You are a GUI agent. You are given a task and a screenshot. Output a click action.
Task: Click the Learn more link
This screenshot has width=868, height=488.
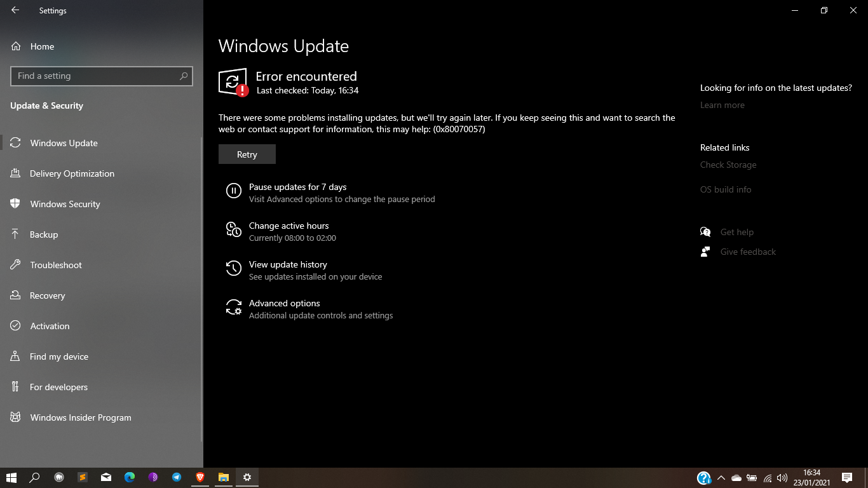click(722, 105)
